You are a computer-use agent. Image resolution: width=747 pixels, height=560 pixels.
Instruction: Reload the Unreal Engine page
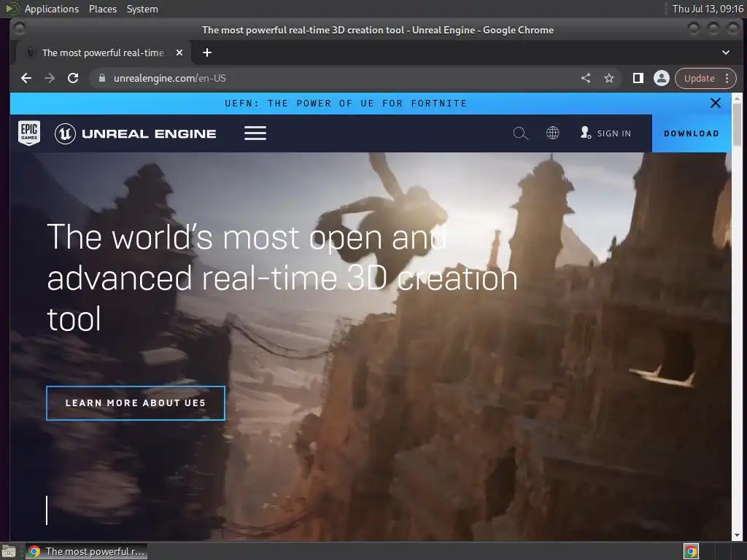73,78
